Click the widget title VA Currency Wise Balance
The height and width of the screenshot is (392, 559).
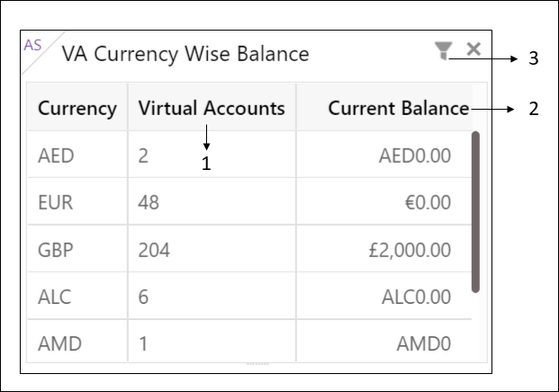(x=185, y=55)
